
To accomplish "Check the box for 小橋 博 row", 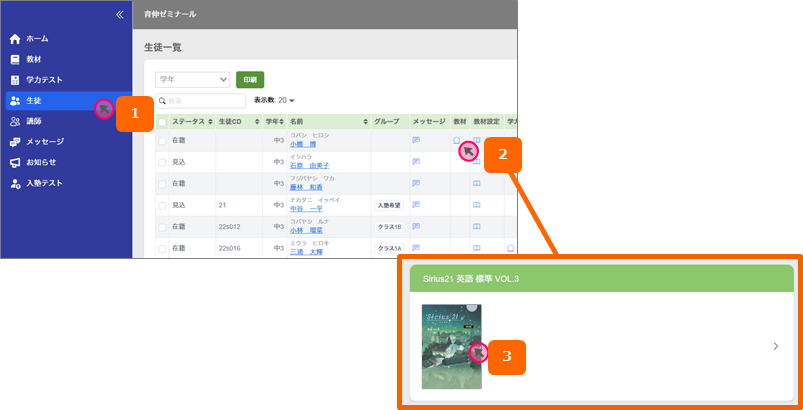I will click(163, 140).
